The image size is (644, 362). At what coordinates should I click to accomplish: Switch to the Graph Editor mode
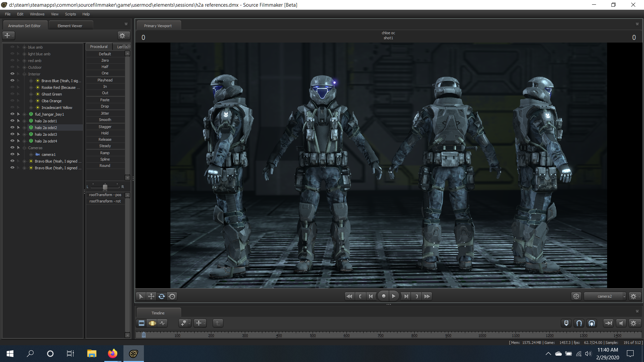[x=163, y=323]
